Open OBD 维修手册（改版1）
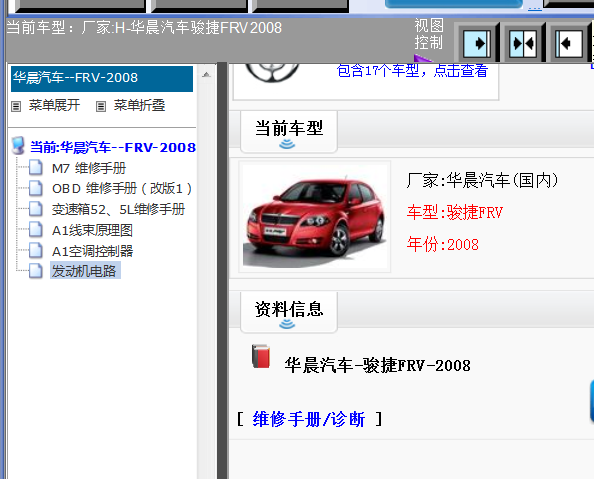 coord(122,188)
